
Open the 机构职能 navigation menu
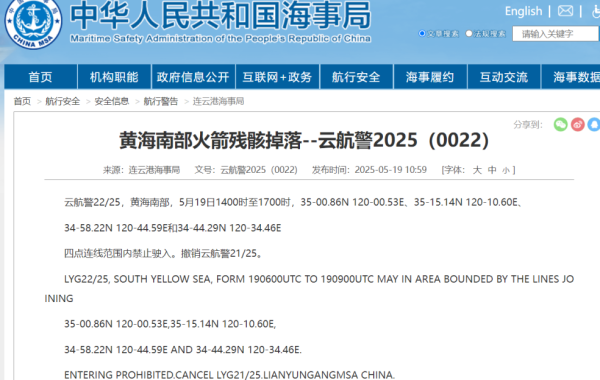114,77
